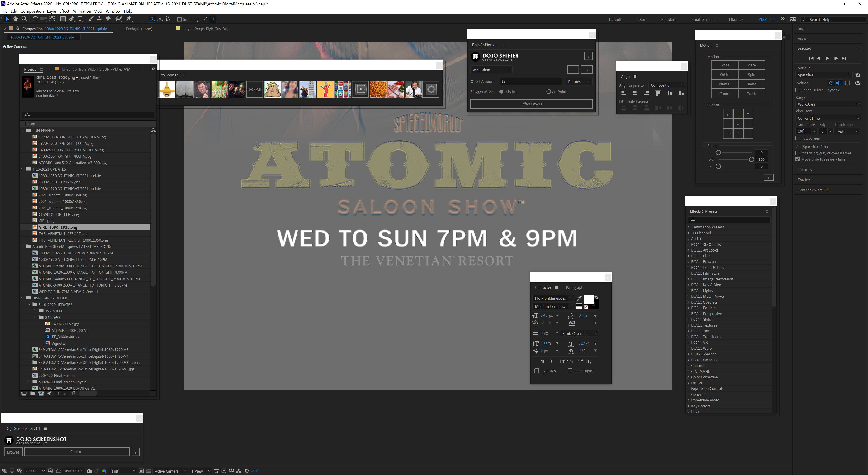The image size is (868, 475).
Task: Click Browse in Dojo Screenshot
Action: [x=13, y=452]
